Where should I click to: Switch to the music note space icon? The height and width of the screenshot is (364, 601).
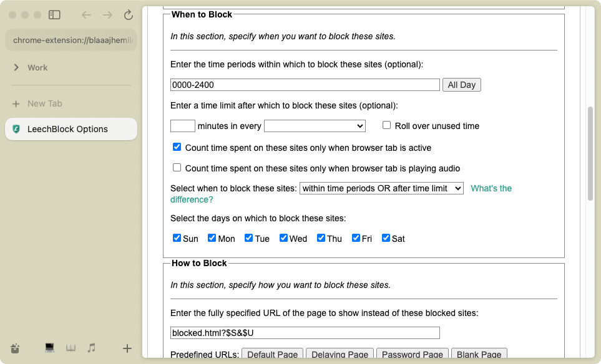pos(91,348)
